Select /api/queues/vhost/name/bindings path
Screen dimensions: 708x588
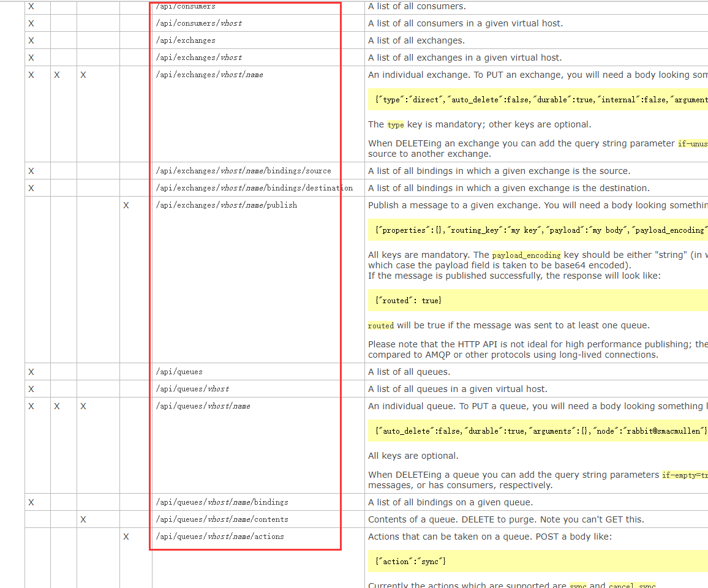(222, 502)
